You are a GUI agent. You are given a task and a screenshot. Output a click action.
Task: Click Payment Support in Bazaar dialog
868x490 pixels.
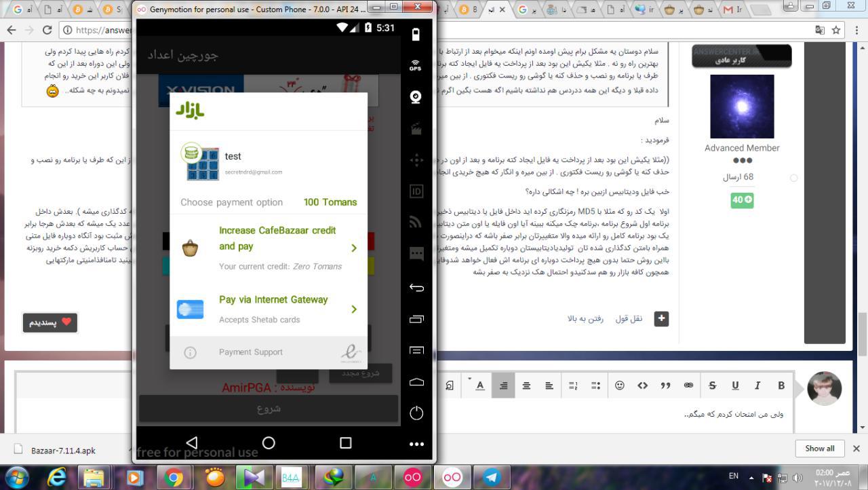[251, 352]
